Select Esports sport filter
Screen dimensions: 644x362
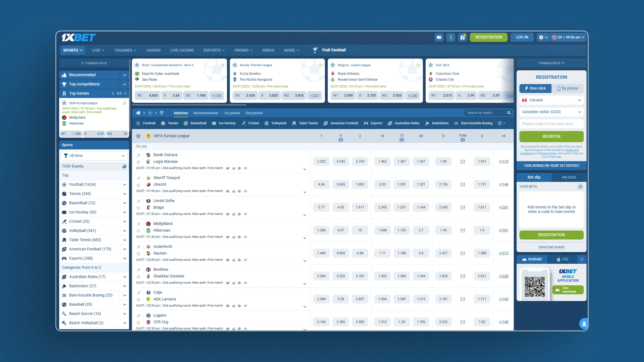[373, 123]
